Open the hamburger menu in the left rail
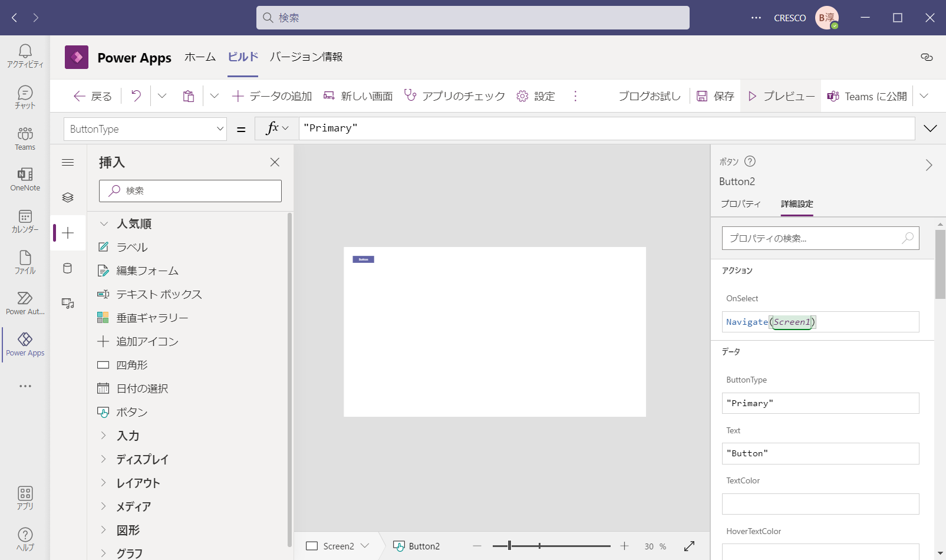This screenshot has width=946, height=560. (68, 162)
